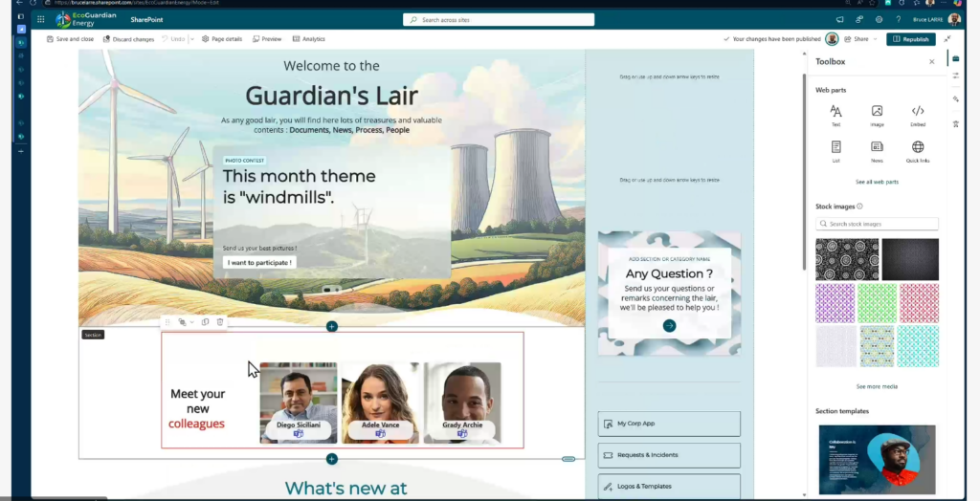Viewport: 980px width, 501px height.
Task: Open Bruce LARRE account menu
Action: click(x=936, y=19)
